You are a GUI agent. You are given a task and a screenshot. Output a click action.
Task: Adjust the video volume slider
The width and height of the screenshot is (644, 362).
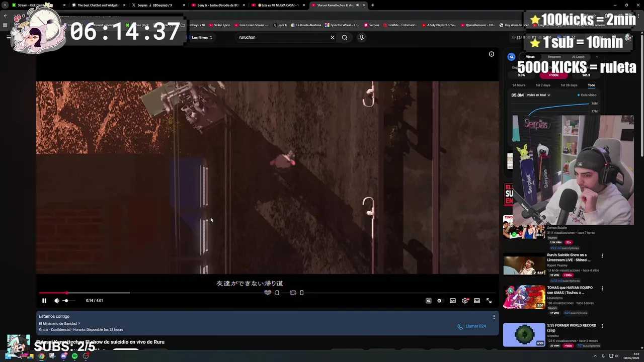(69, 301)
